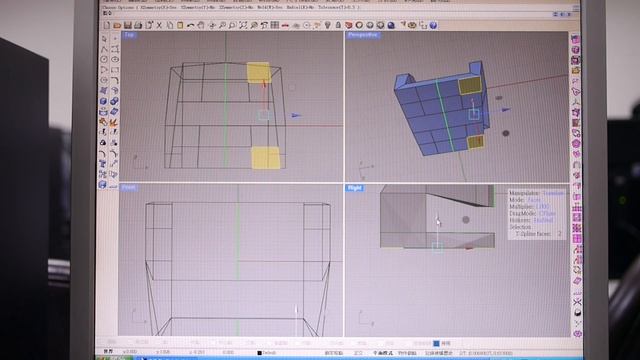Viewport: 640px width, 360px height.
Task: Open the Layers panel icon
Action: tap(349, 25)
